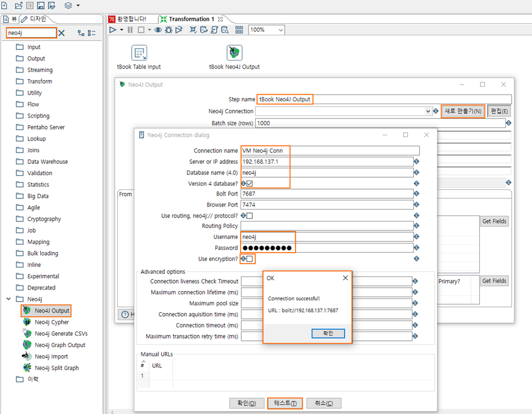
Task: Click the Browser Port field
Action: click(327, 205)
